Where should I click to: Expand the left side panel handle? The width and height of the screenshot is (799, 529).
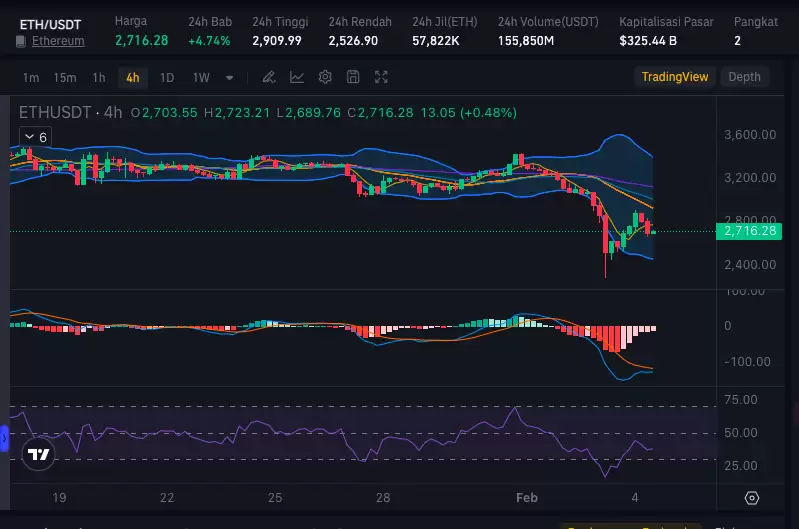pos(4,438)
